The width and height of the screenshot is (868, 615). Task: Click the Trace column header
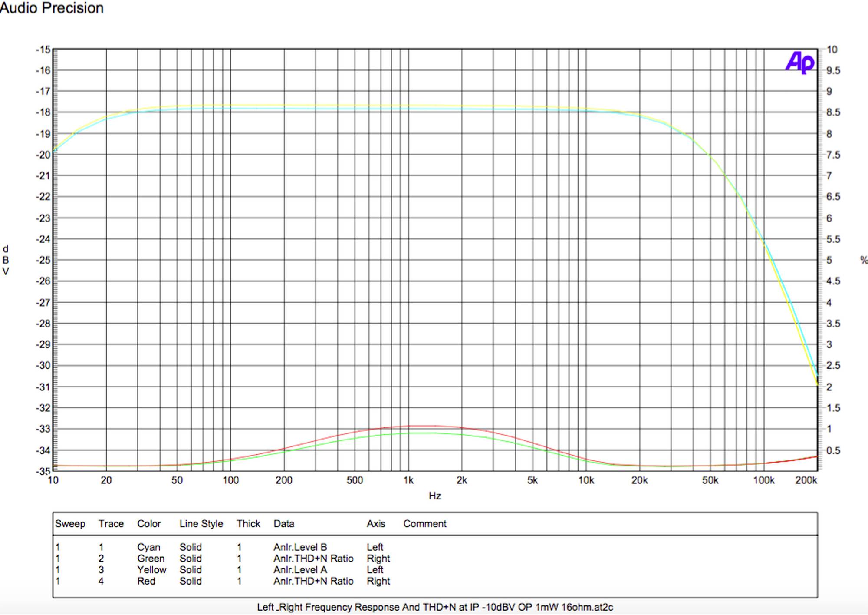(x=111, y=524)
